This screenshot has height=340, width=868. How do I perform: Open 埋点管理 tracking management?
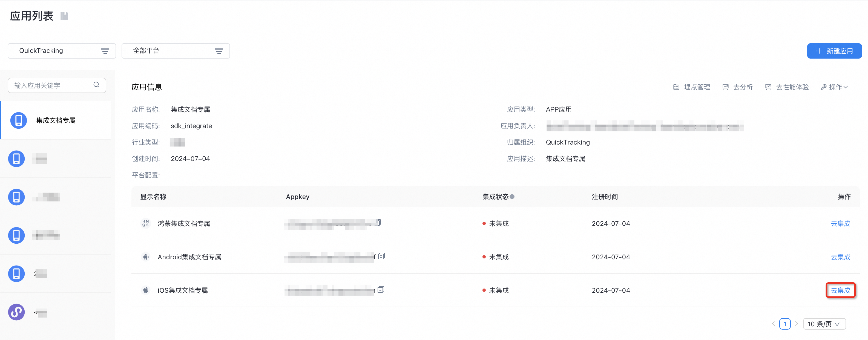click(x=691, y=87)
